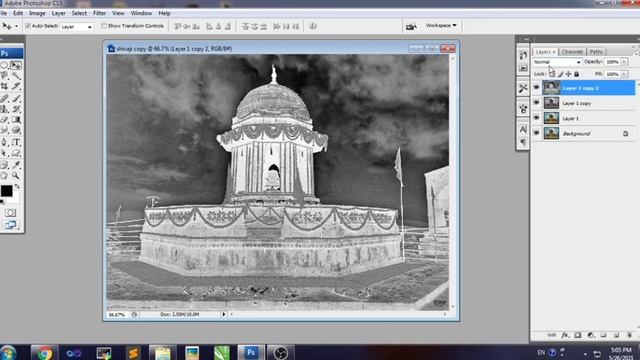This screenshot has height=360, width=640.
Task: Select the Move tool in the toolbox
Action: click(x=16, y=65)
